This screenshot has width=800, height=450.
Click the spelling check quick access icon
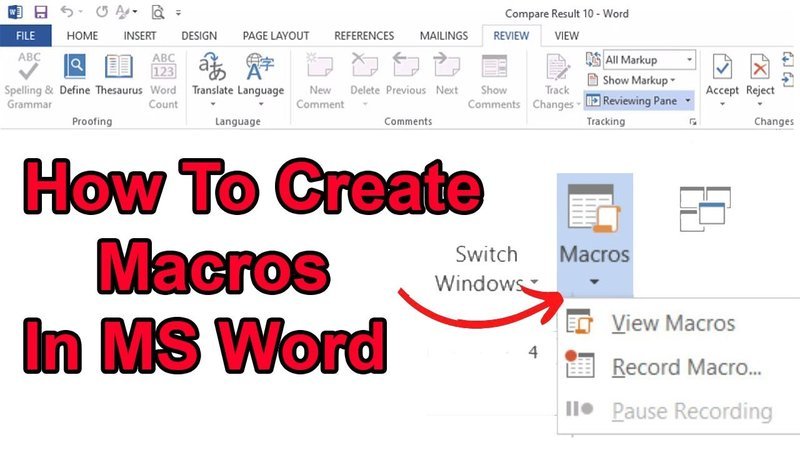click(122, 12)
